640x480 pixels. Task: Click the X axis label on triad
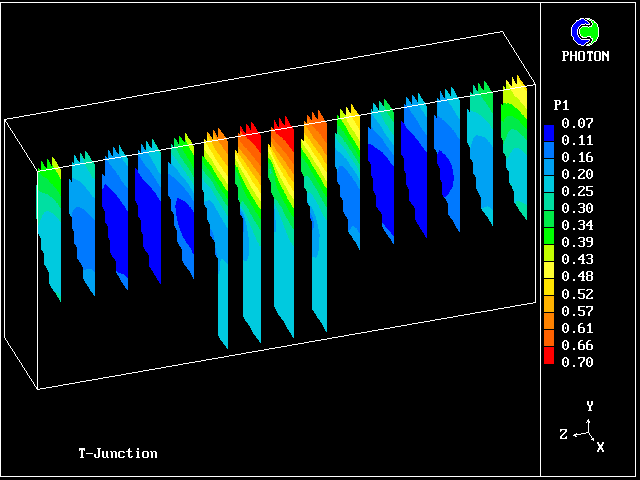click(600, 447)
